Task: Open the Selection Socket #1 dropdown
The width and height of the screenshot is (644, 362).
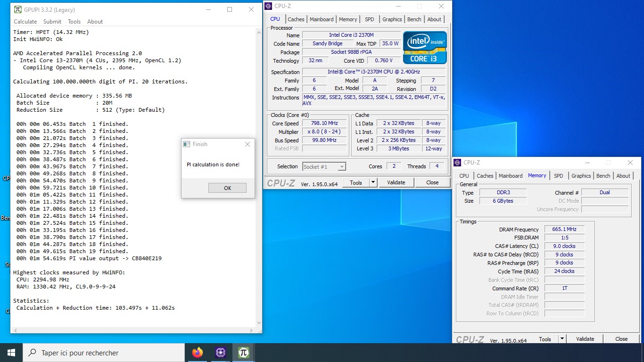Action: pos(324,166)
